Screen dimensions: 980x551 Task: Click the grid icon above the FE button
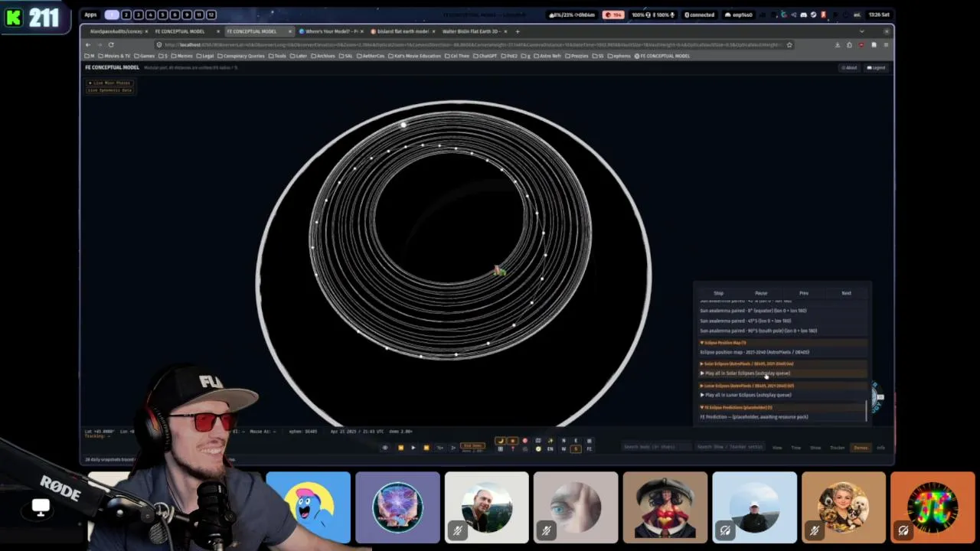point(589,441)
